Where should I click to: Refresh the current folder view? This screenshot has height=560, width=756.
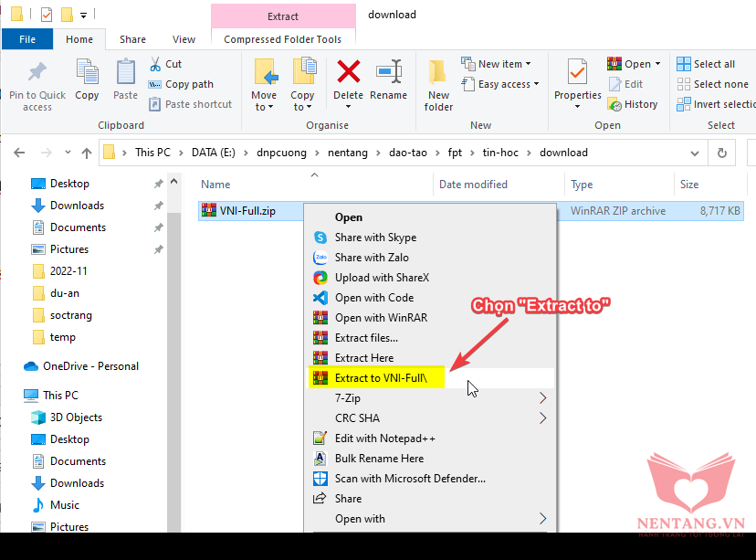click(x=722, y=153)
